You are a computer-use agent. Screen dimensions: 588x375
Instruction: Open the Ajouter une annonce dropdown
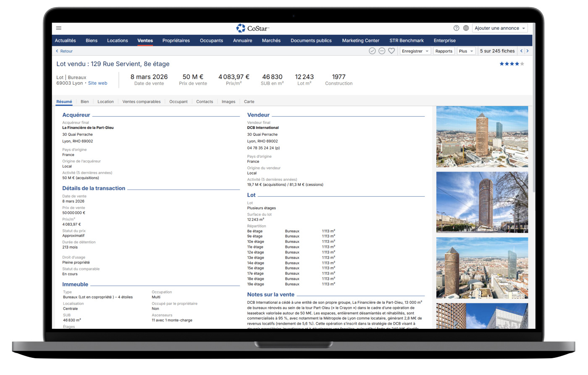coord(500,28)
